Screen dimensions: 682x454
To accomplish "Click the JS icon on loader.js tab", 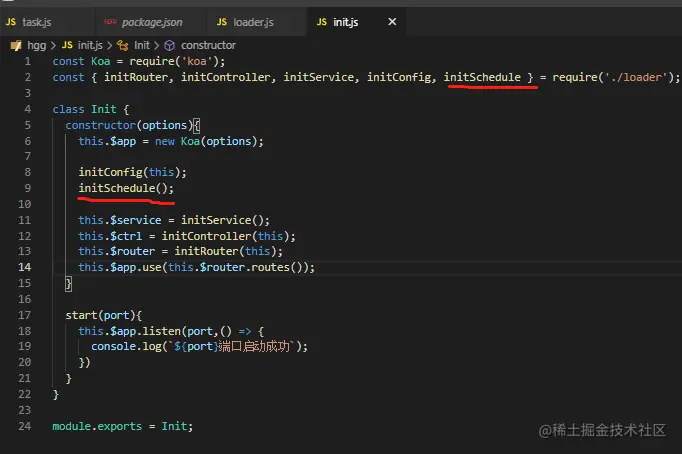I will click(222, 22).
